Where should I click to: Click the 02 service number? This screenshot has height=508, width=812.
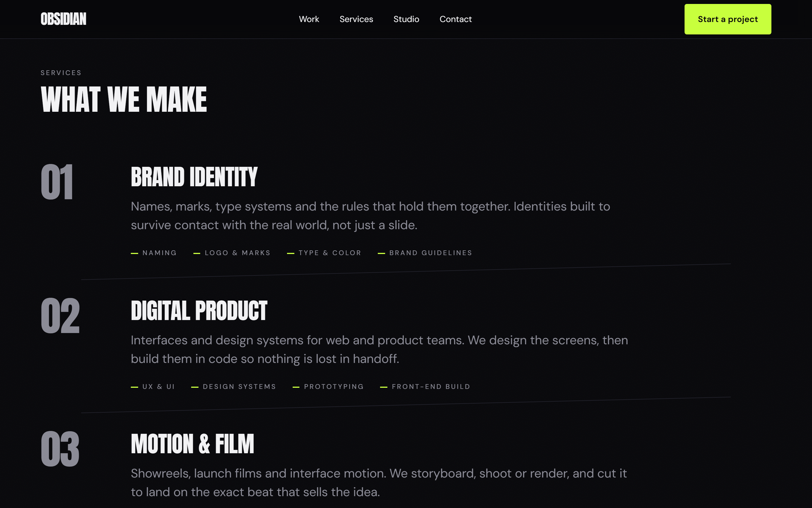pyautogui.click(x=60, y=316)
